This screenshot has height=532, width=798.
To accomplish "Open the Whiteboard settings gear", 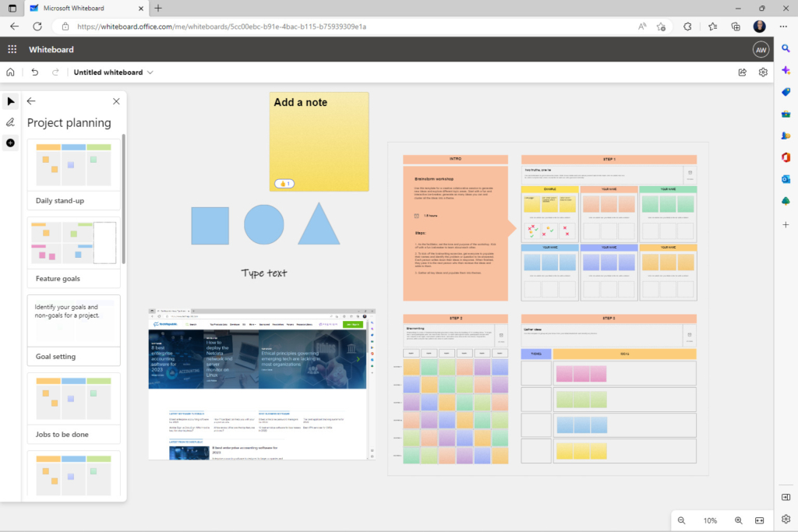I will click(x=763, y=72).
